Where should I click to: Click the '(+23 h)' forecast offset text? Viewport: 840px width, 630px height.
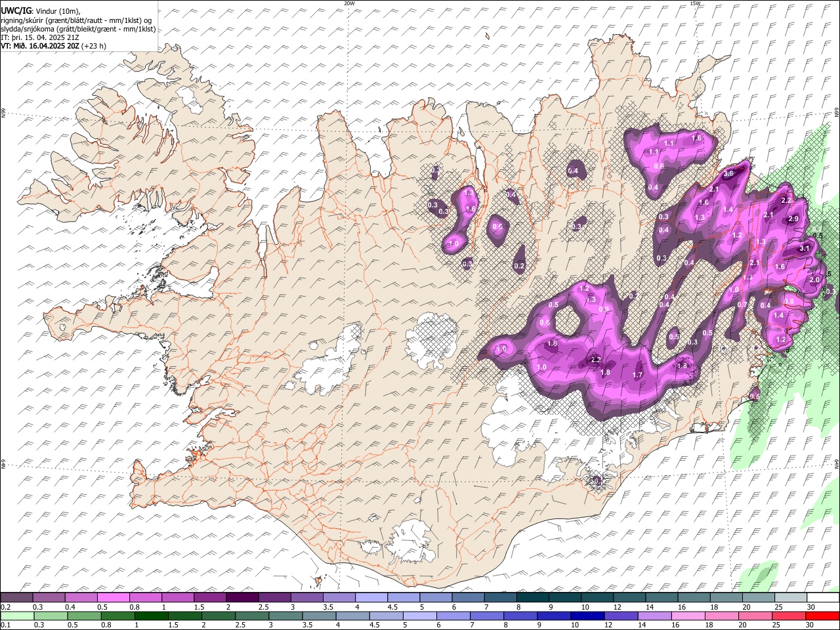click(94, 46)
